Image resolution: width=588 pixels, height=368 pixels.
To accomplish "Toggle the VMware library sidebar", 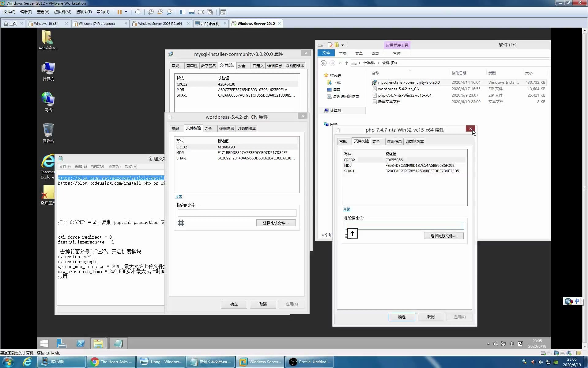I will (183, 12).
